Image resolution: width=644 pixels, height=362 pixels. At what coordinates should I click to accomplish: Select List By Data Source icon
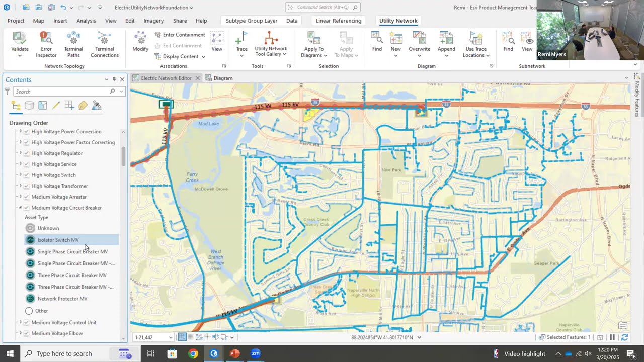pyautogui.click(x=29, y=105)
